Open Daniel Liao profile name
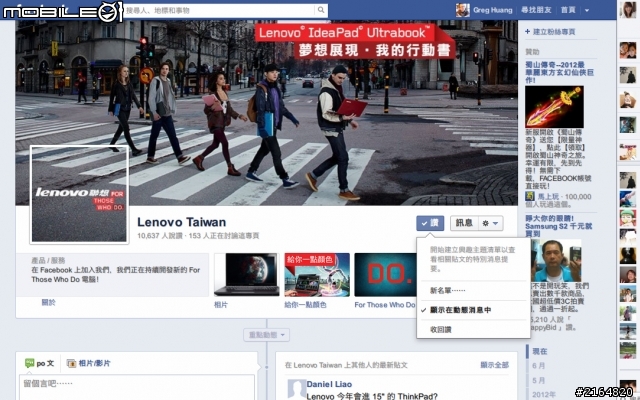The image size is (640, 400). coord(329,384)
